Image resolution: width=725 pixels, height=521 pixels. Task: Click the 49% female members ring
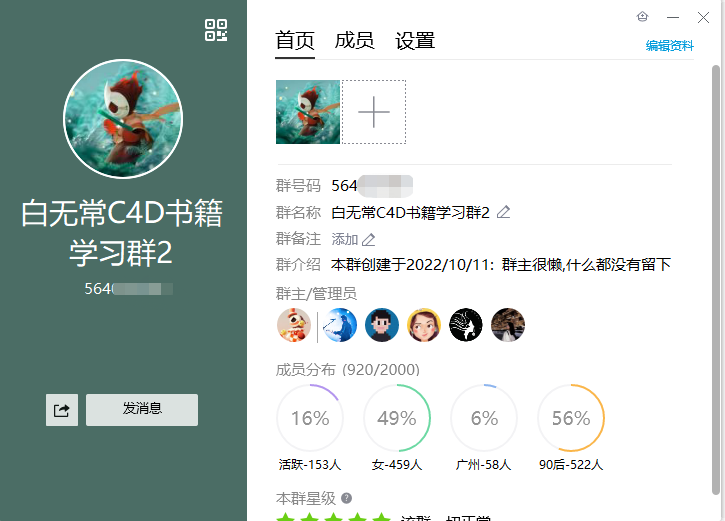397,418
